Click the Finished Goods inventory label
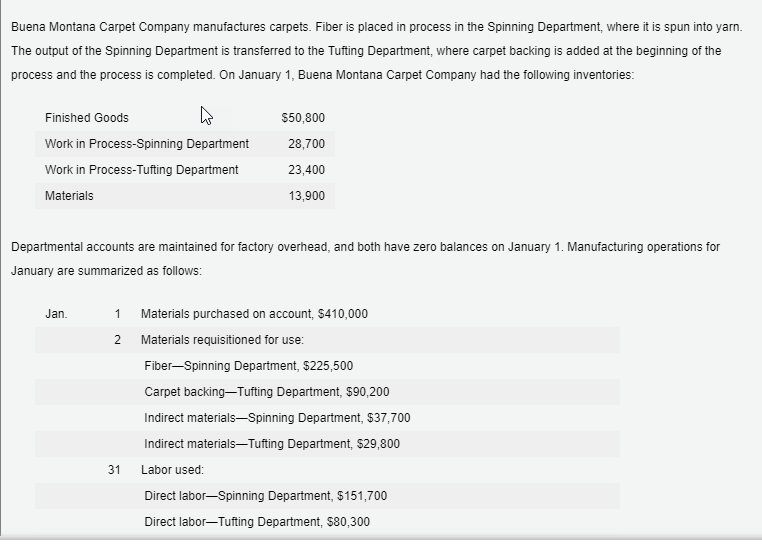 pos(86,118)
